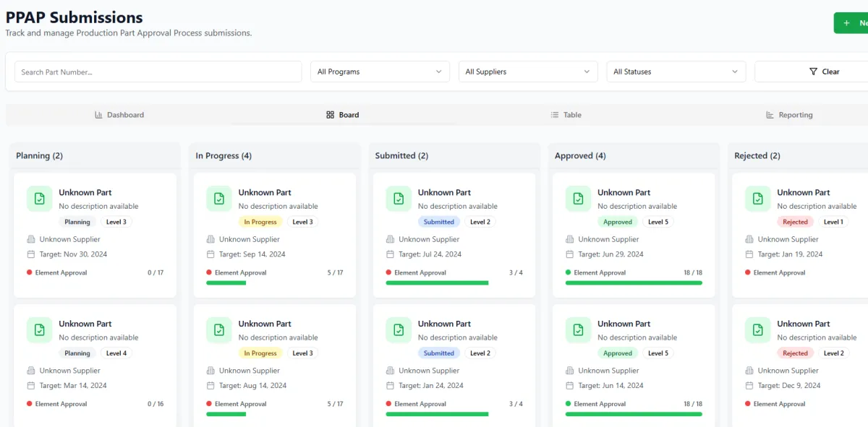Click the red Element Approval dot on the Jan 19 card
The width and height of the screenshot is (868, 427).
tap(747, 272)
